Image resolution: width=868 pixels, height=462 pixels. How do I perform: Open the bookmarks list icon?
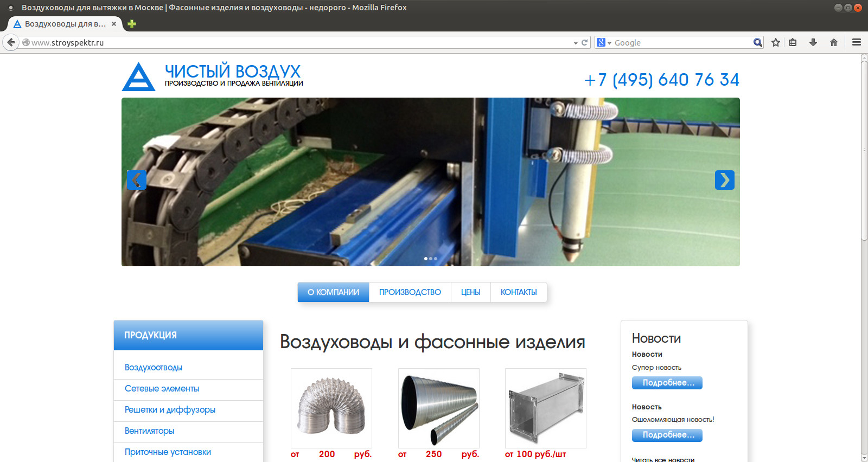[793, 42]
